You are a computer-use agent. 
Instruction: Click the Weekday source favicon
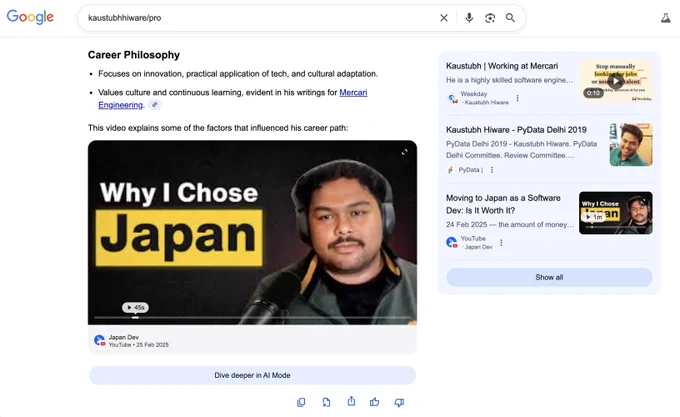tap(452, 99)
